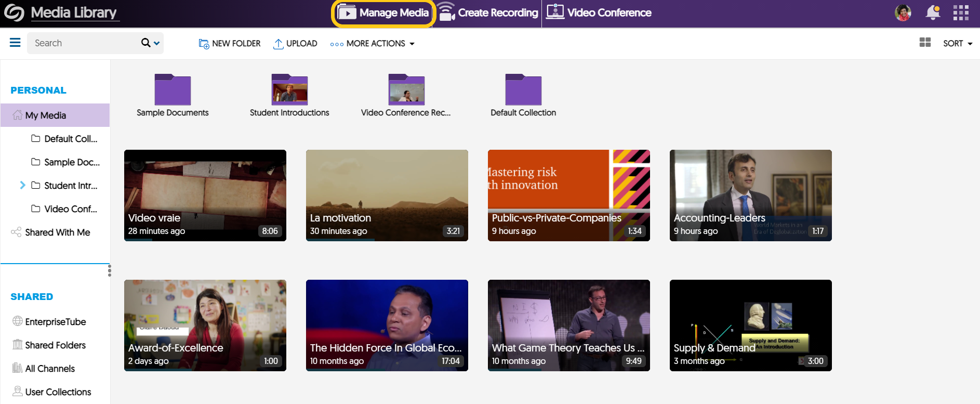Open the Sample Documents folder icon
The height and width of the screenshot is (404, 980).
173,90
